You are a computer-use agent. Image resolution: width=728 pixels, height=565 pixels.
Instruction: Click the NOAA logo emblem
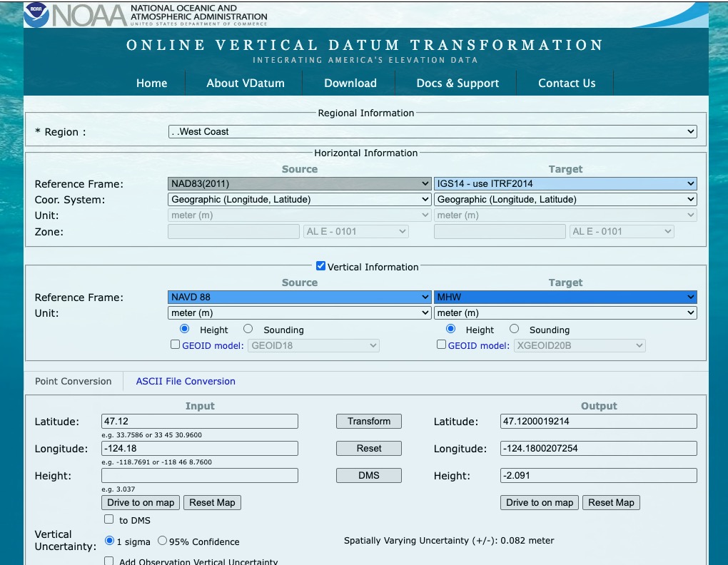[36, 15]
